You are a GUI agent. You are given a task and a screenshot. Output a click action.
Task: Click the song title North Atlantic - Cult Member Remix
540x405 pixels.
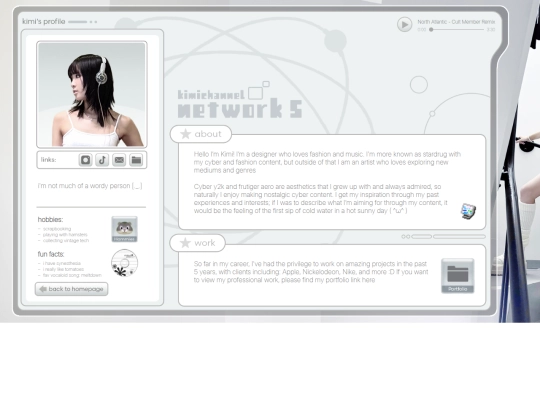(456, 22)
